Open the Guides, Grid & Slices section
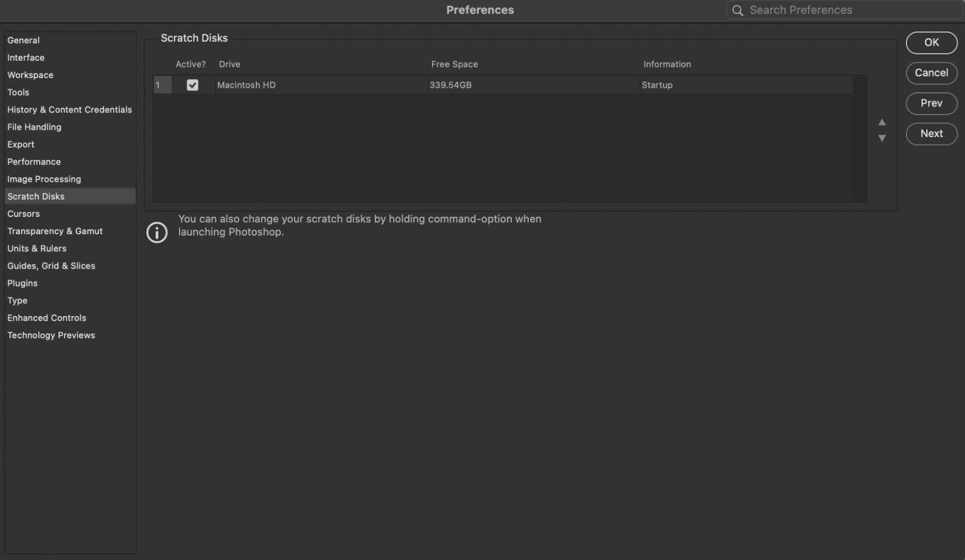965x560 pixels. (51, 266)
